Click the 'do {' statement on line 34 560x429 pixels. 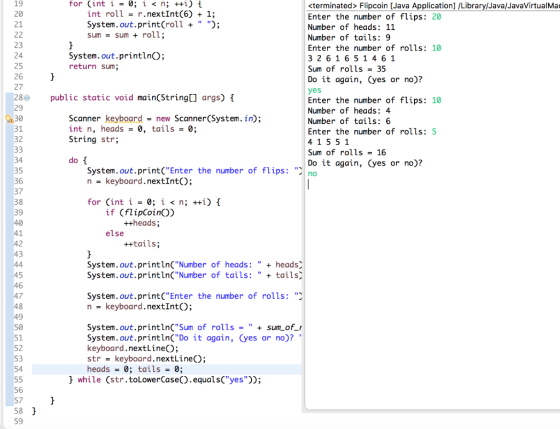78,160
